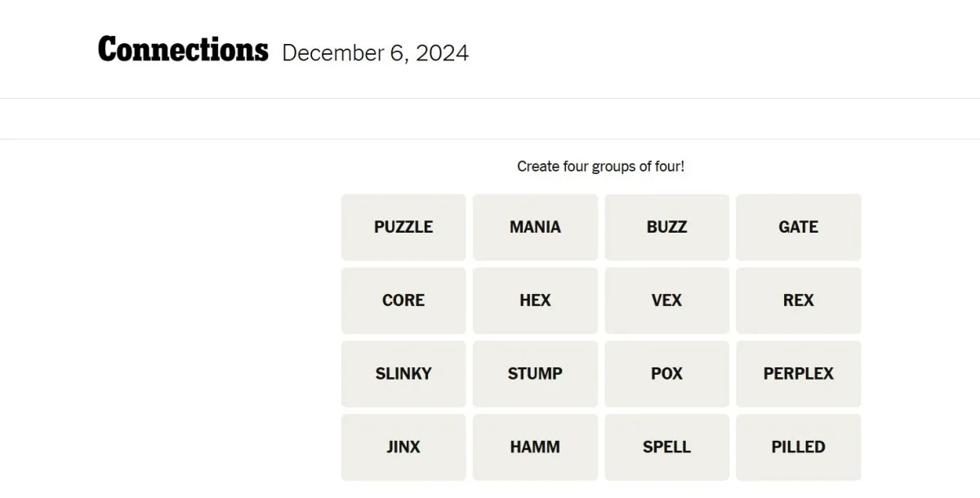Pick the BUZZ tile
The width and height of the screenshot is (980, 498).
[x=666, y=227]
